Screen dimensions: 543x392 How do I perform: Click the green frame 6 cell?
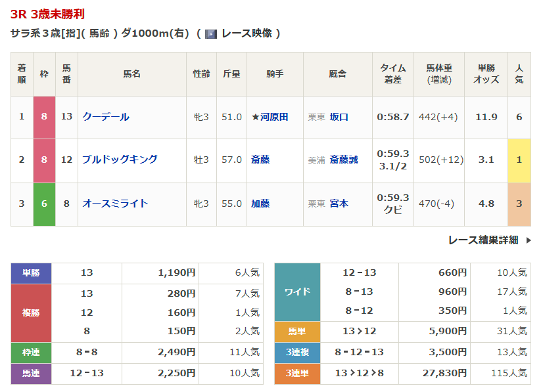coord(44,204)
